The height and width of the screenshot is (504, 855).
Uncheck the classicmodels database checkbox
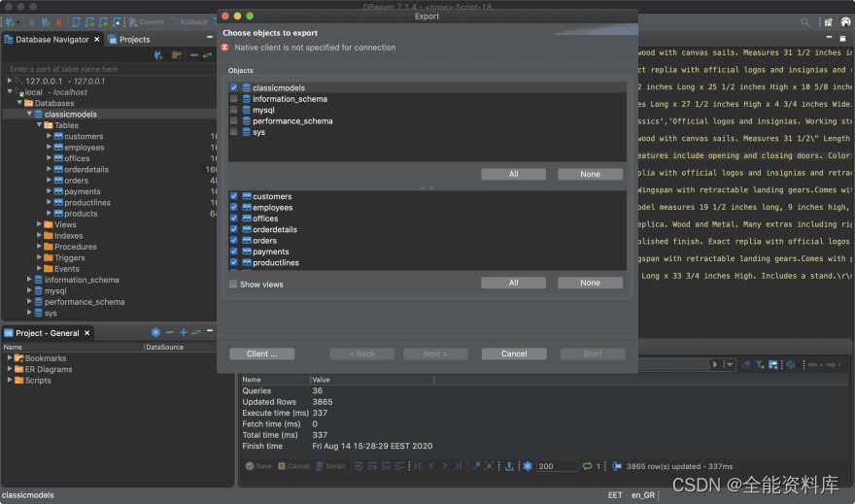tap(234, 87)
